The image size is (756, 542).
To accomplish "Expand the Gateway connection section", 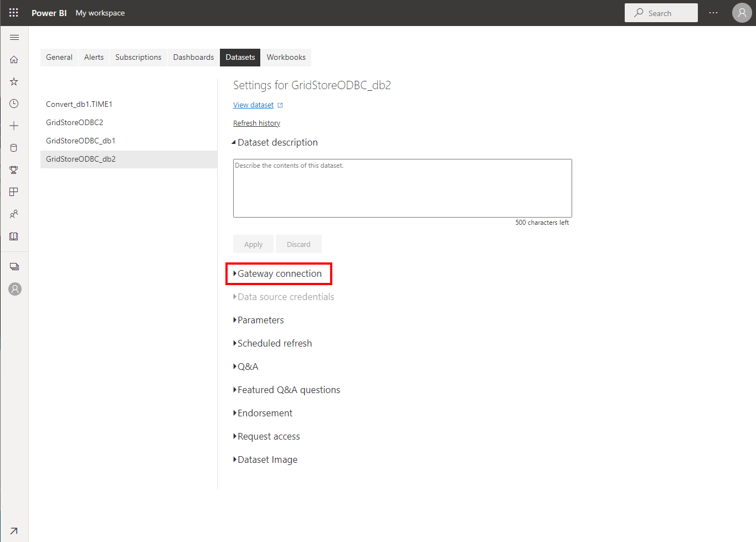I will point(279,274).
